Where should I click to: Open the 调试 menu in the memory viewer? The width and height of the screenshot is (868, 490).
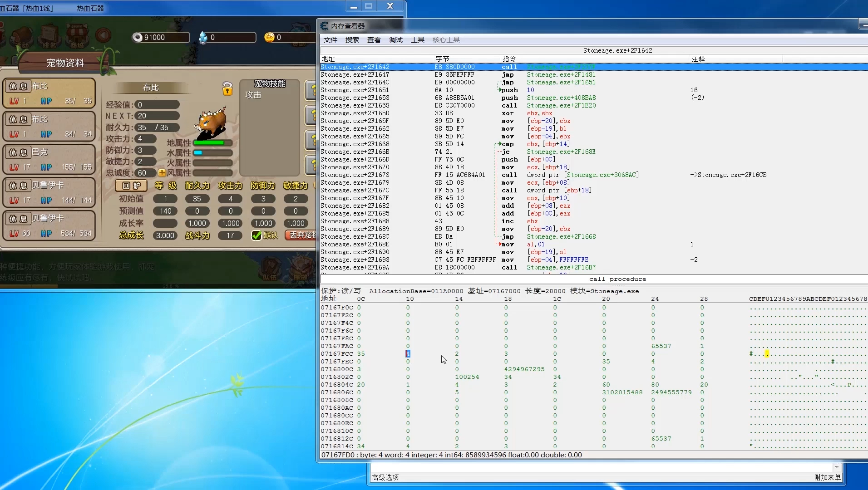[396, 40]
